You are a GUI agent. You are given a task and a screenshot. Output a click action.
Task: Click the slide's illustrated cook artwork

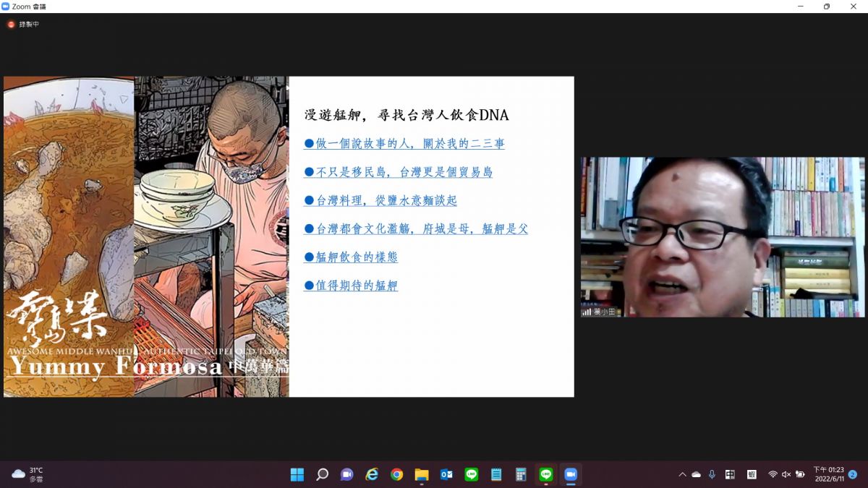(x=211, y=236)
